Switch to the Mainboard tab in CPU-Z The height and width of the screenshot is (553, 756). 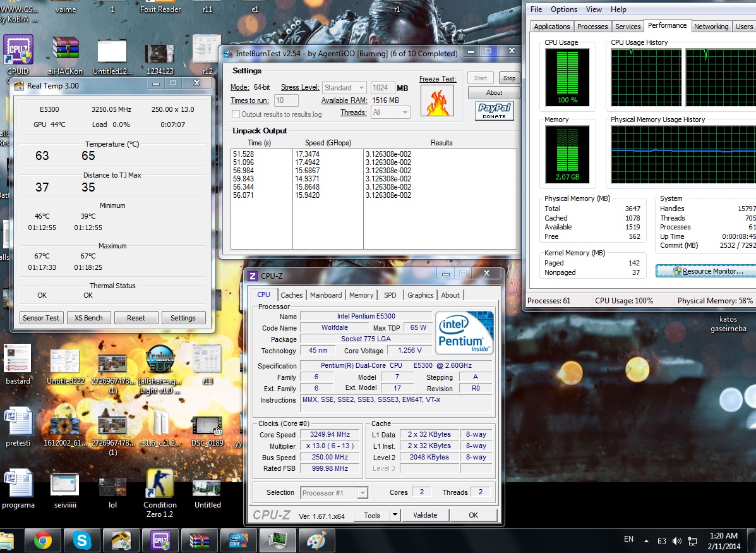(x=326, y=295)
